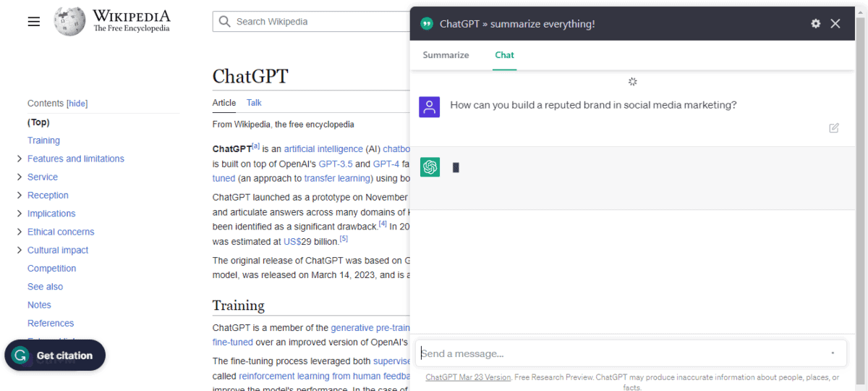Expand the Cultural impact section

[x=19, y=251]
